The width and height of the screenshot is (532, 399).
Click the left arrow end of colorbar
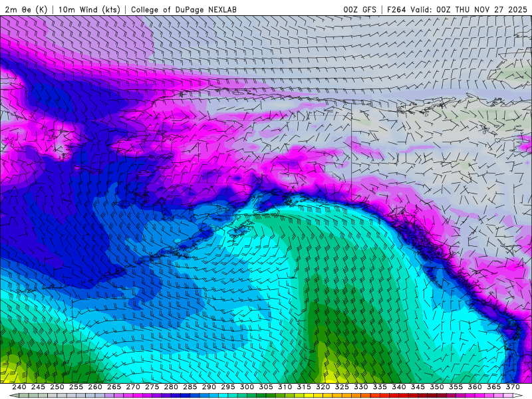tap(13, 396)
